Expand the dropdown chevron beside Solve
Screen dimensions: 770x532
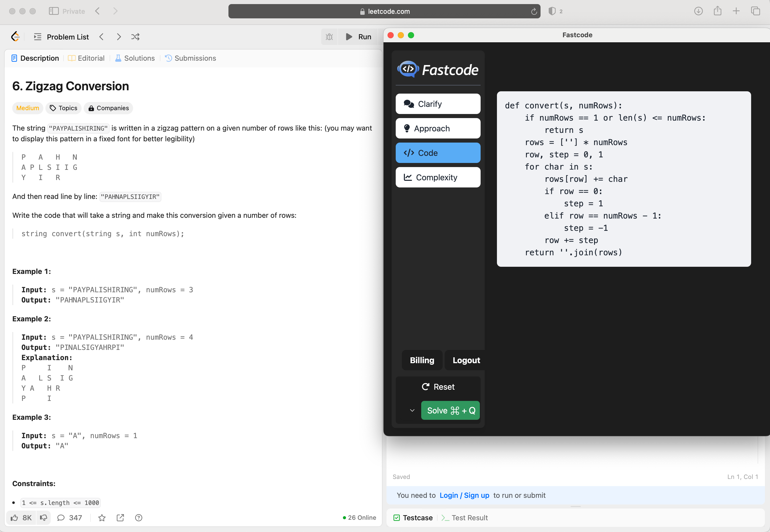click(x=412, y=411)
